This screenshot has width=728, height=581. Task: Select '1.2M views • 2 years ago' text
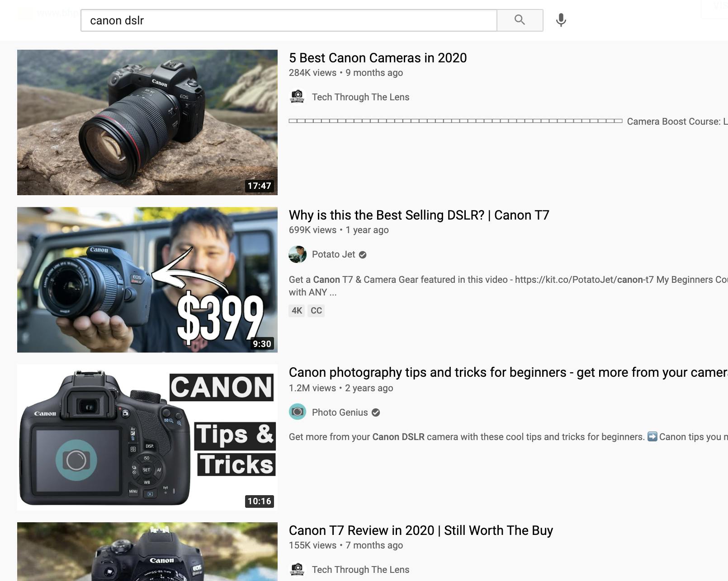(x=341, y=388)
